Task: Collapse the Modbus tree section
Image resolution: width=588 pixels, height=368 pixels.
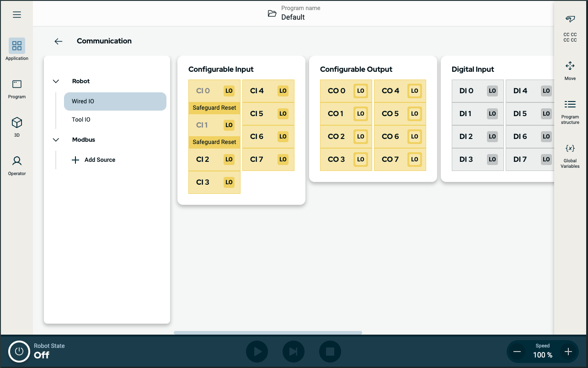Action: coord(56,140)
